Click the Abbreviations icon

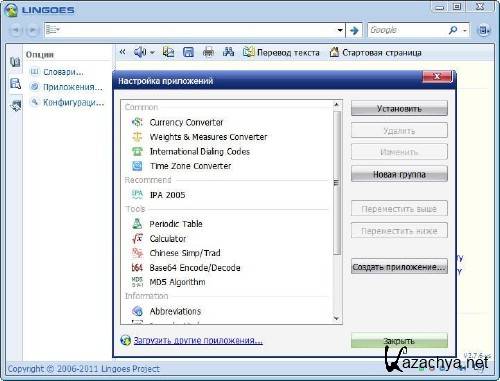137,311
